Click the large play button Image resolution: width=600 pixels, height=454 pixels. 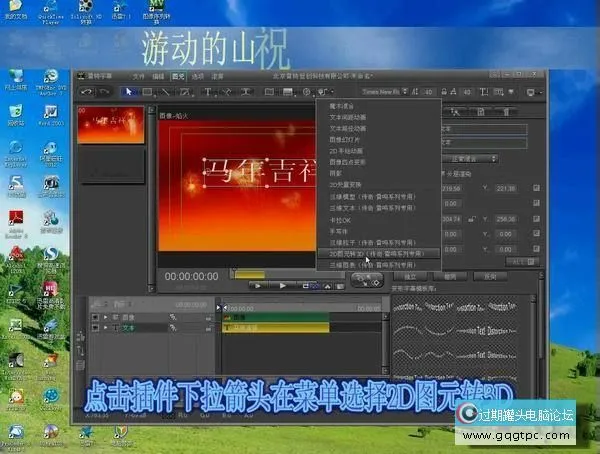coord(282,286)
